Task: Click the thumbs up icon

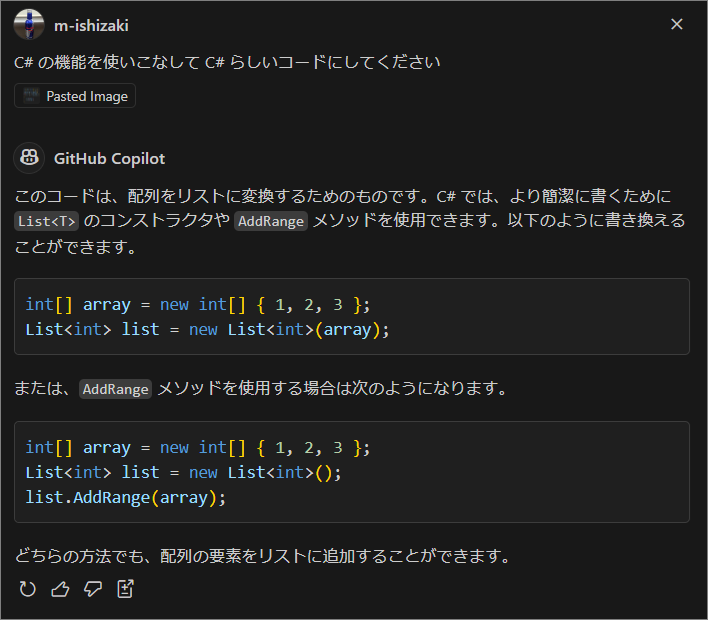Action: click(x=60, y=589)
